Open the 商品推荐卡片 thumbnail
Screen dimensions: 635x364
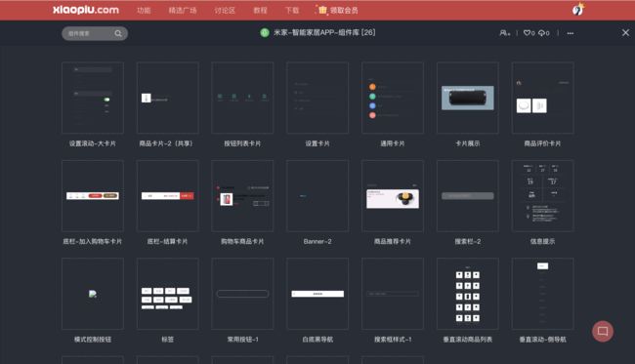pos(393,196)
